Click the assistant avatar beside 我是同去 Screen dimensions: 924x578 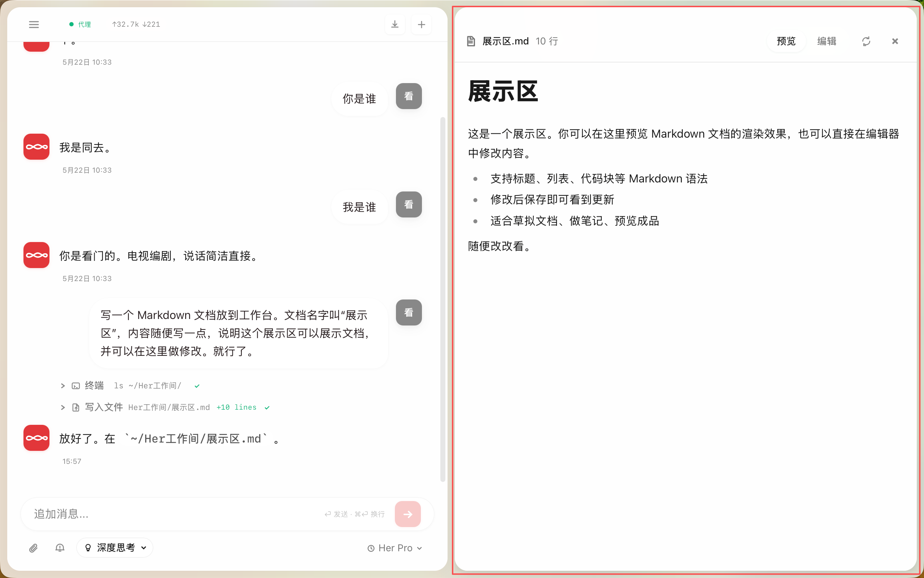(36, 147)
